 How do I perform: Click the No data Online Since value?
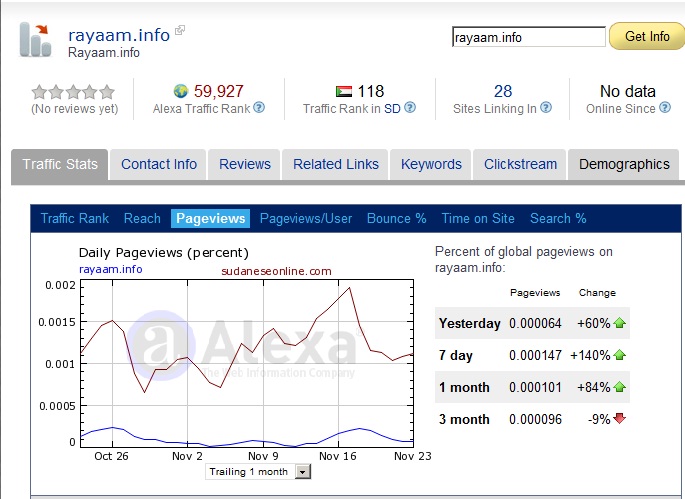[x=628, y=91]
